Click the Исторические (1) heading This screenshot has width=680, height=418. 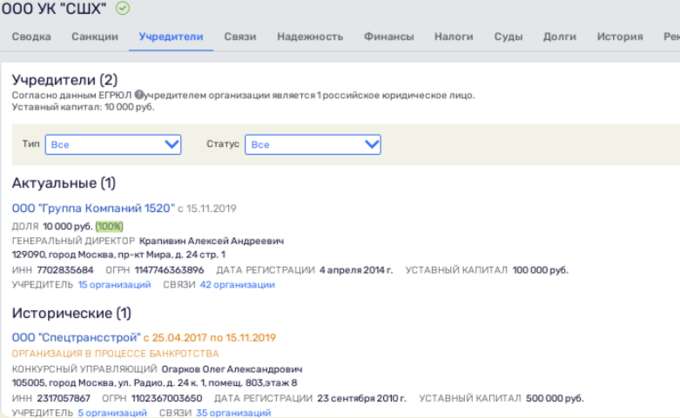(72, 313)
